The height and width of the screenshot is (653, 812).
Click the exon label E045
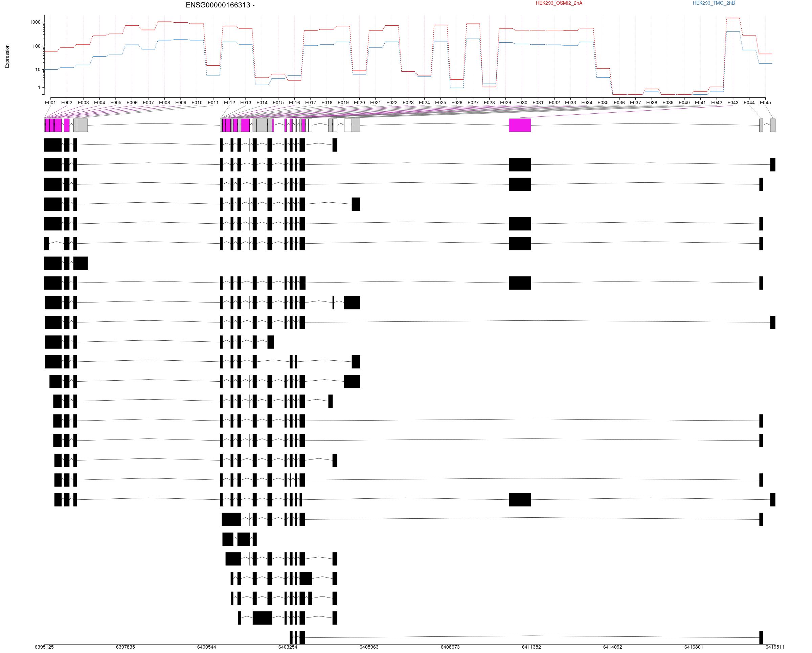tap(765, 103)
